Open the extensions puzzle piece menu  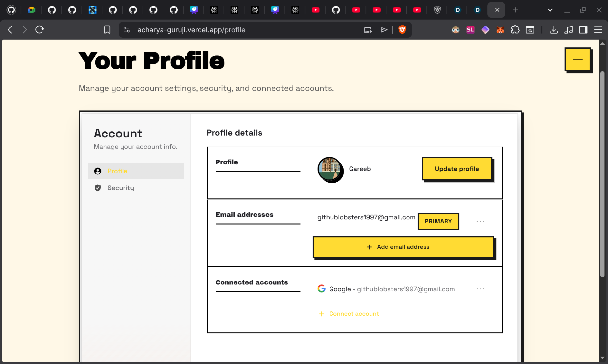tap(515, 30)
